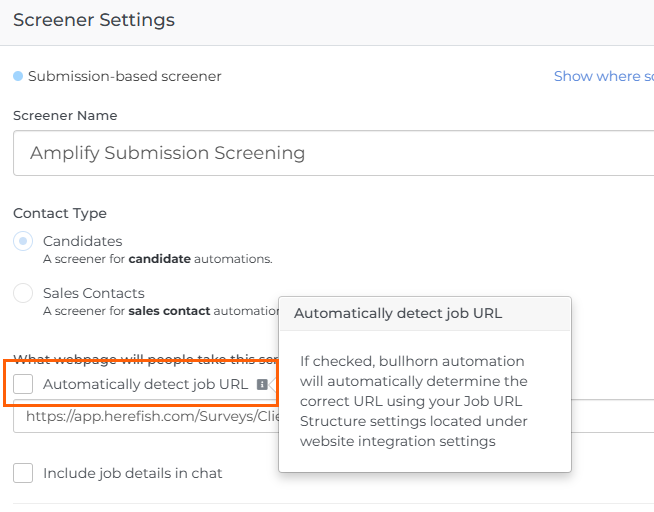Click the 'What webpage will people take' label

point(140,359)
